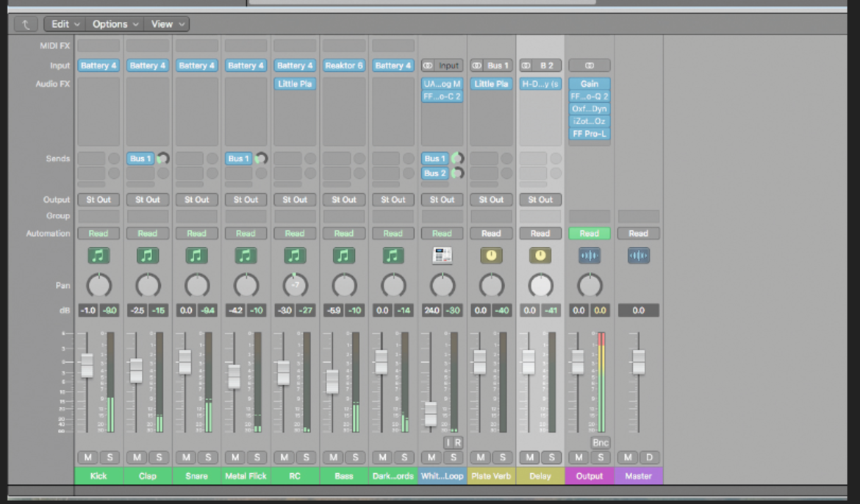Open the Little Pla plugin on RC channel

click(x=295, y=84)
